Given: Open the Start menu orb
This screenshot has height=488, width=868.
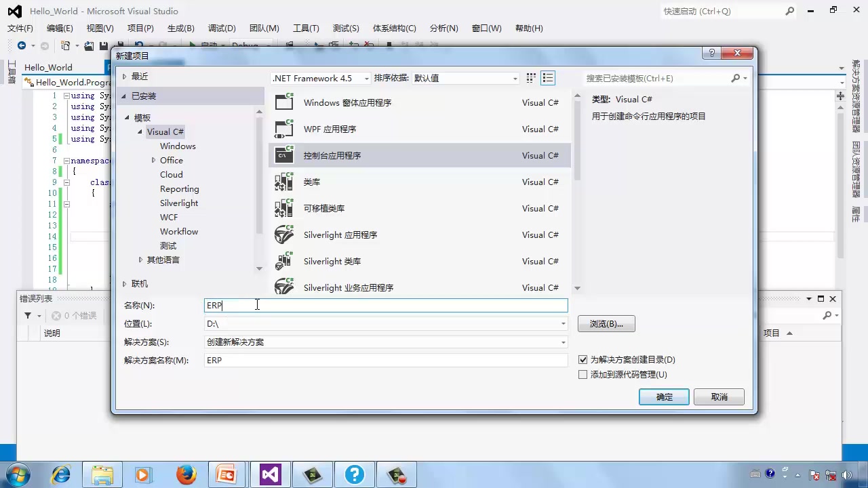Looking at the screenshot, I should 18,474.
